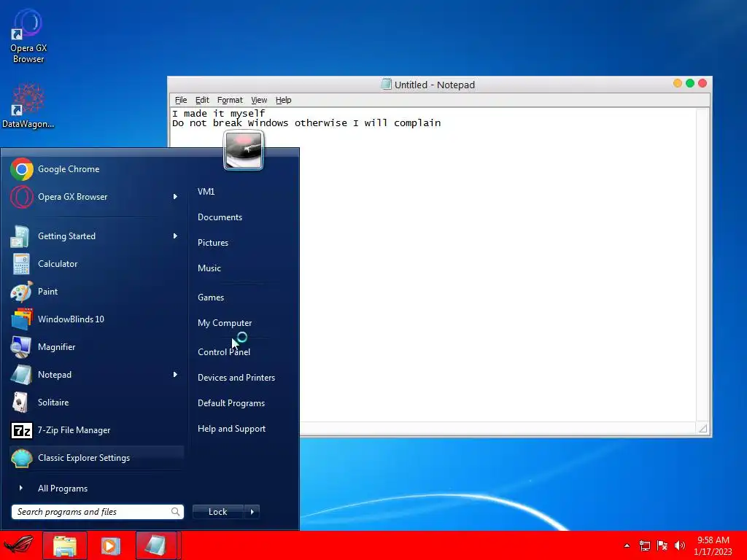Show hidden system tray icons

point(627,545)
